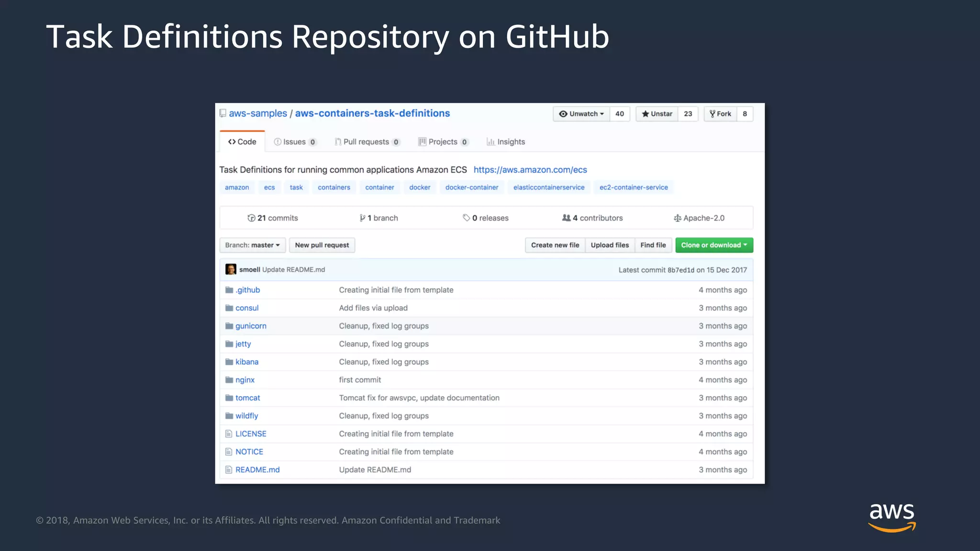The width and height of the screenshot is (980, 551).
Task: Open the Branch: master dropdown
Action: (x=253, y=245)
